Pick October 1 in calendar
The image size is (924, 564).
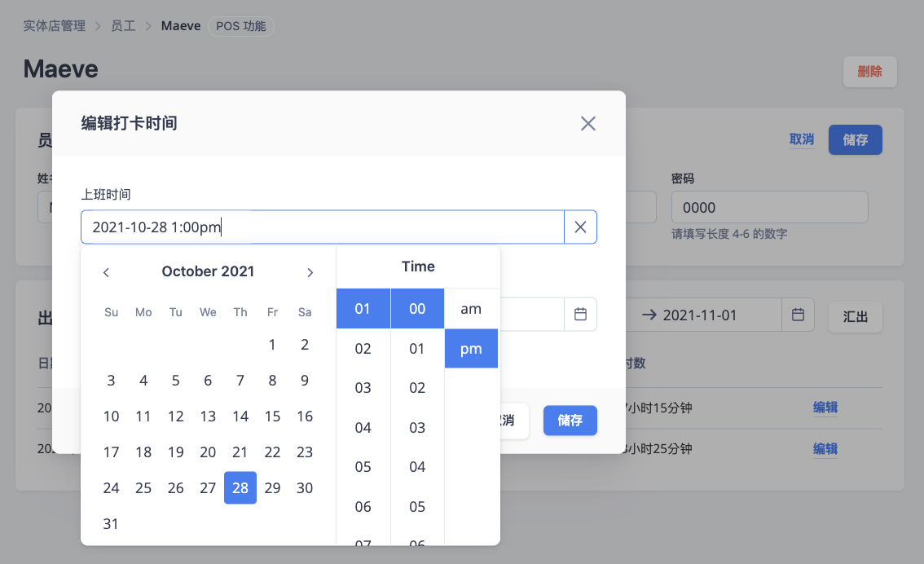(272, 344)
